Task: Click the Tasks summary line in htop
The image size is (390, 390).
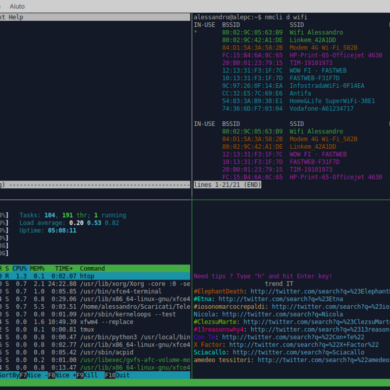Action: pyautogui.click(x=73, y=215)
